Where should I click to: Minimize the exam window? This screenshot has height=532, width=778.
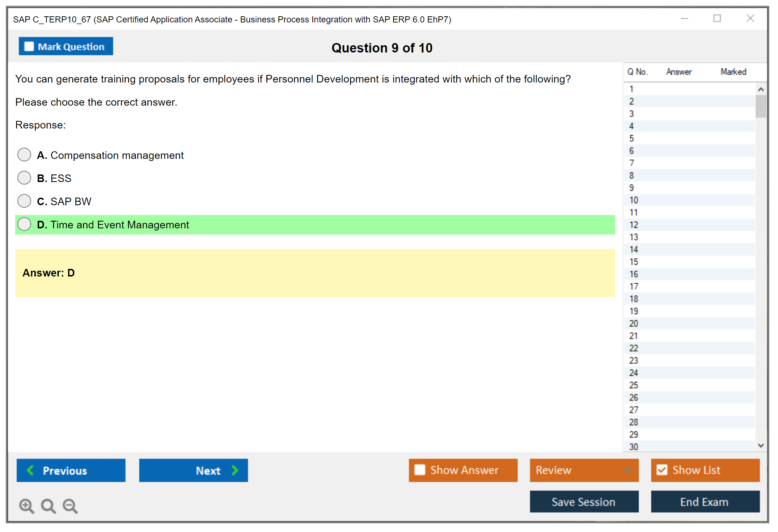click(684, 18)
